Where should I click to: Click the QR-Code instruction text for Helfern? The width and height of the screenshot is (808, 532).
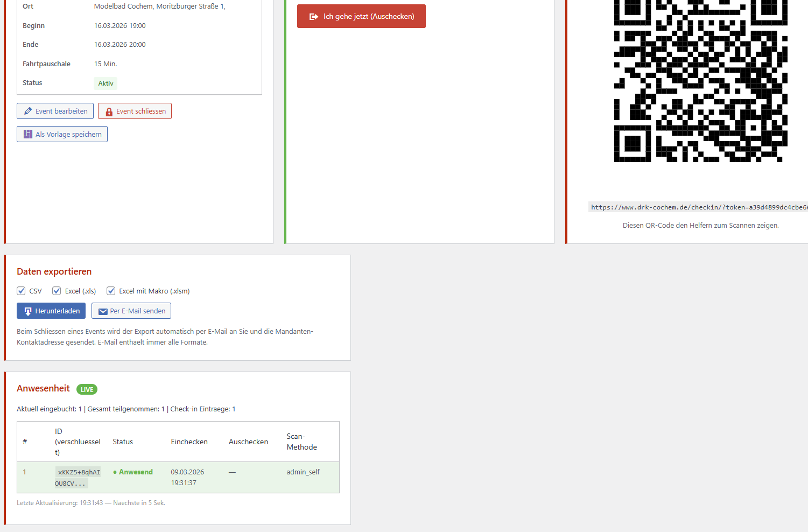coord(701,226)
